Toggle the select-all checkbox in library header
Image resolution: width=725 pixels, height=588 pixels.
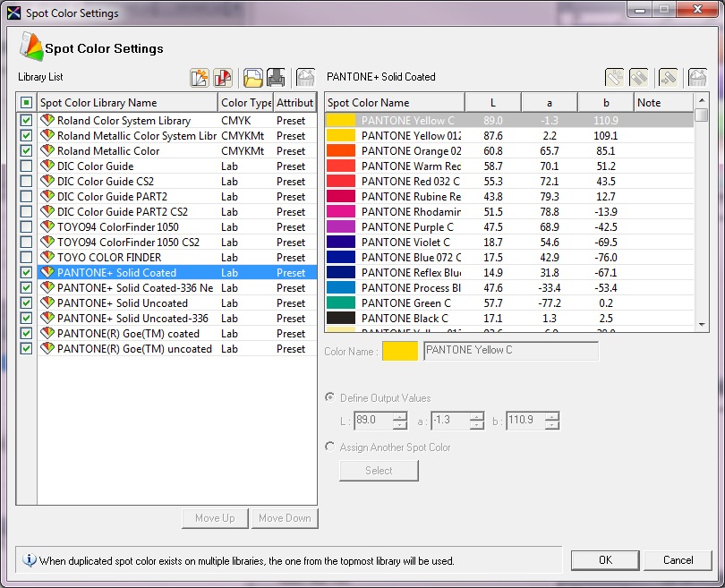coord(26,102)
